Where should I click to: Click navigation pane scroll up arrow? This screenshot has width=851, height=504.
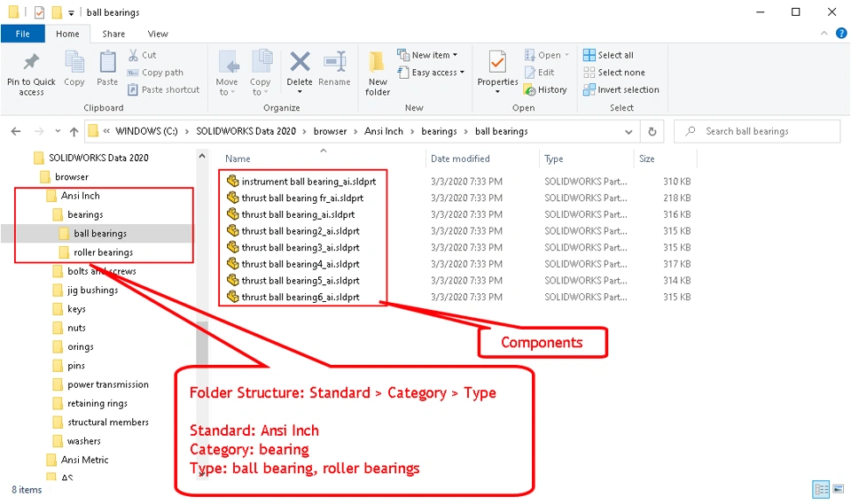pos(202,156)
